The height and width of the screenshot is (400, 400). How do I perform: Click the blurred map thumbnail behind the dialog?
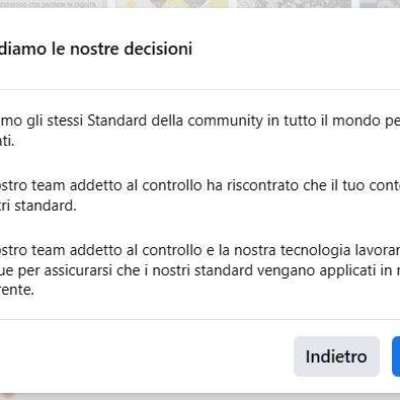coord(172,4)
